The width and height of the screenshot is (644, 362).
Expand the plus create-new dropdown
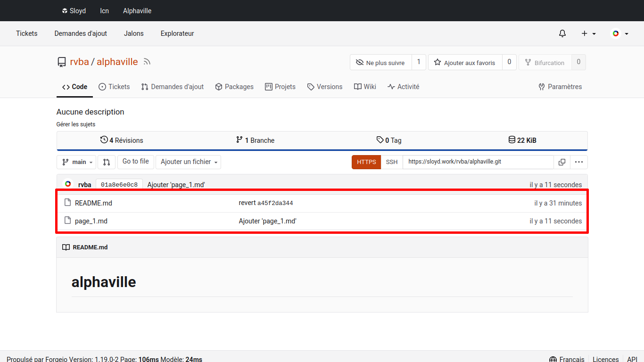click(x=588, y=33)
